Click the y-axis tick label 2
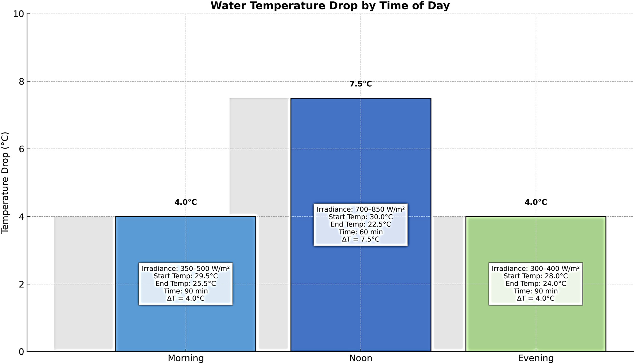This screenshot has width=635, height=364. point(21,284)
